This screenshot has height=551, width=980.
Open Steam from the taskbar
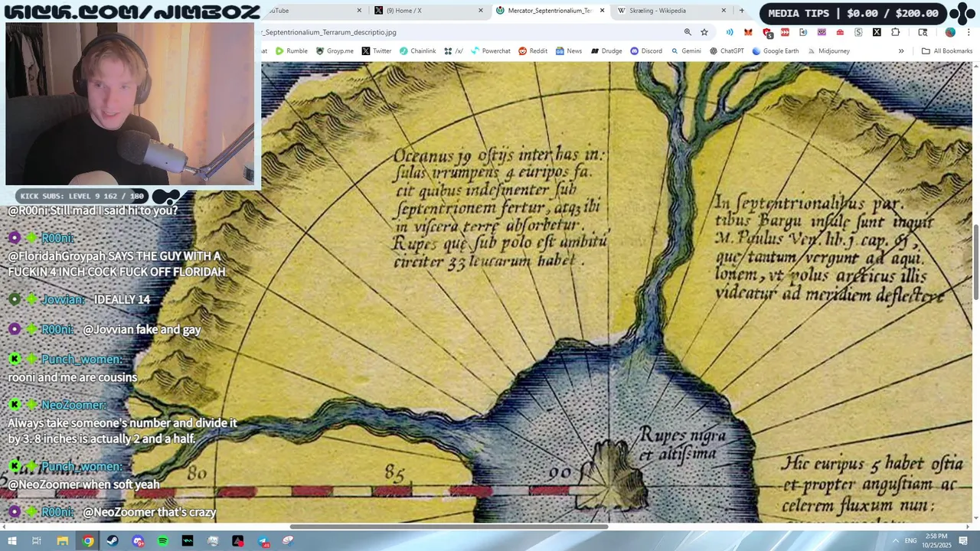(x=113, y=541)
